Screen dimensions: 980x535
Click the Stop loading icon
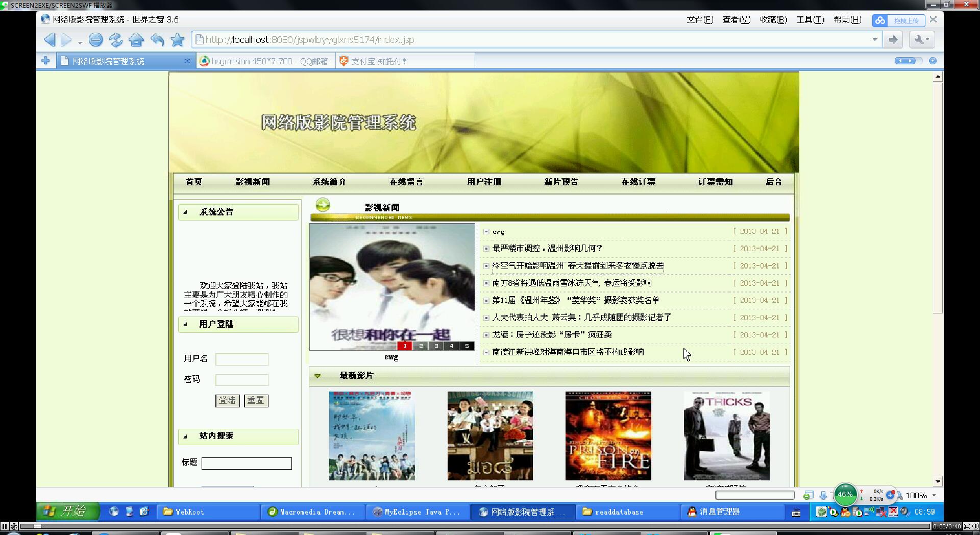95,39
